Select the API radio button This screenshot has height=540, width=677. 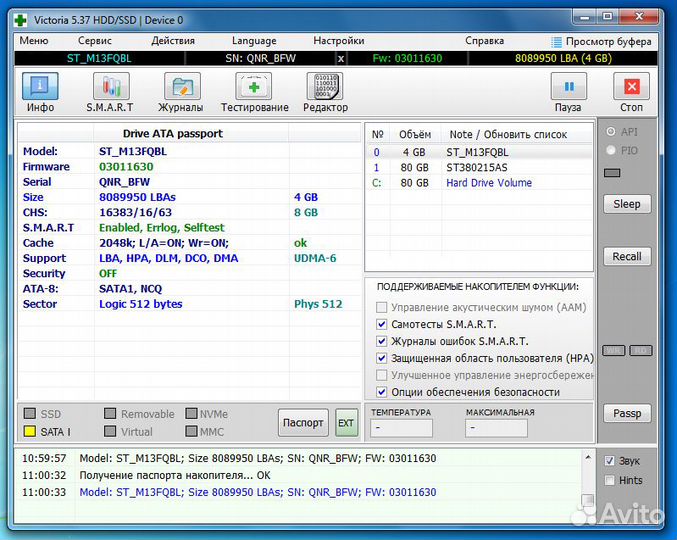[x=611, y=132]
